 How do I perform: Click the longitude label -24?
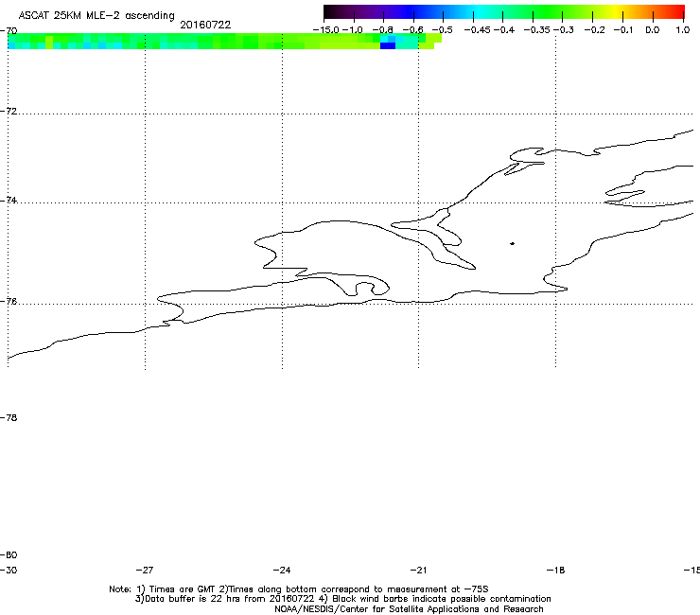tap(282, 570)
